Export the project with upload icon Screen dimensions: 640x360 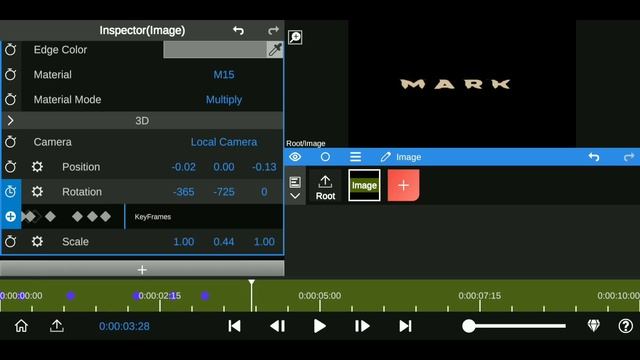(57, 326)
